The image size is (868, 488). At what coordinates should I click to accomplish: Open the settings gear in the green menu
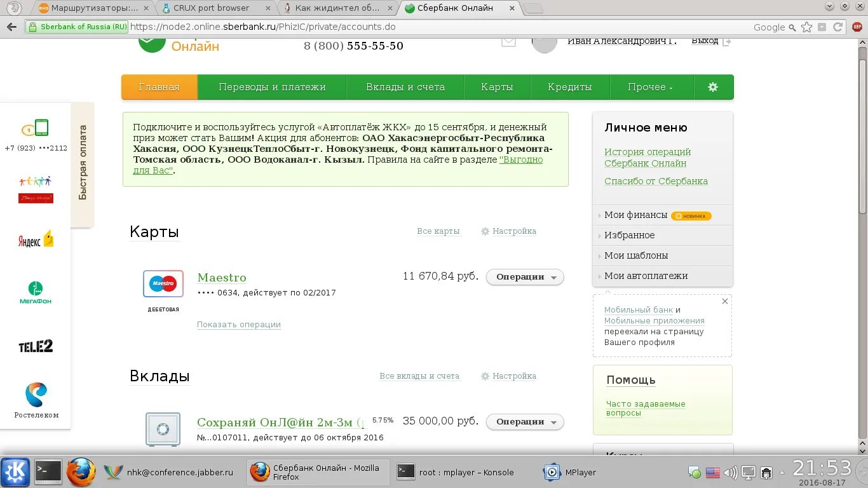[713, 87]
